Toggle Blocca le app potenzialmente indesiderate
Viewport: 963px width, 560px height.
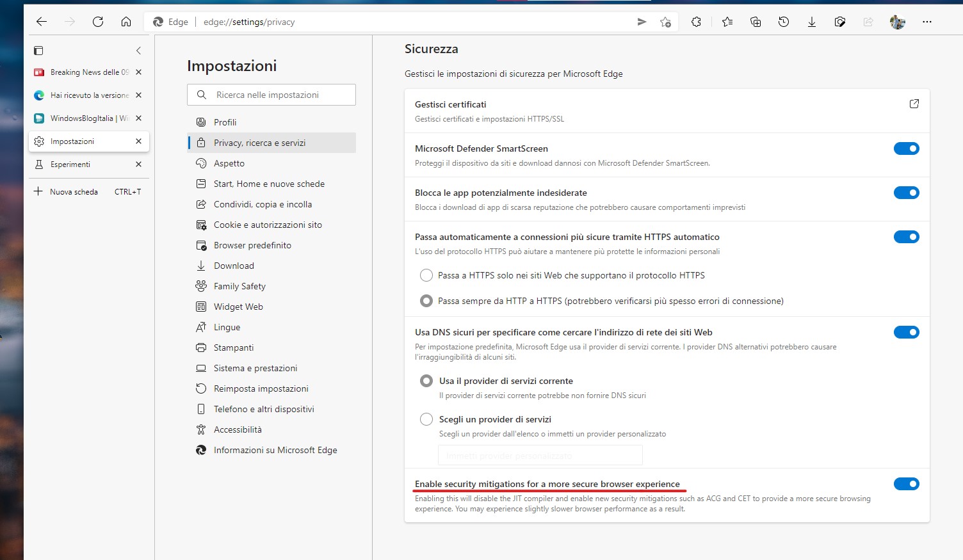(906, 193)
